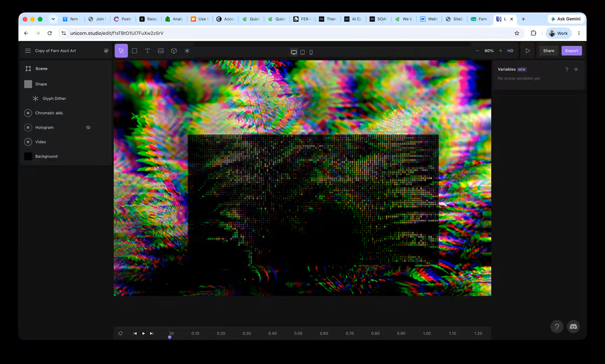The height and width of the screenshot is (364, 605).
Task: Click the Hologram layer pause icon
Action: click(x=28, y=128)
